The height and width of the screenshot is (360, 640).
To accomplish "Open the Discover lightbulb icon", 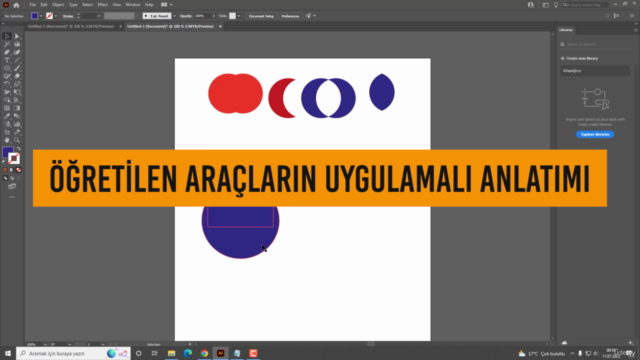I will click(556, 5).
